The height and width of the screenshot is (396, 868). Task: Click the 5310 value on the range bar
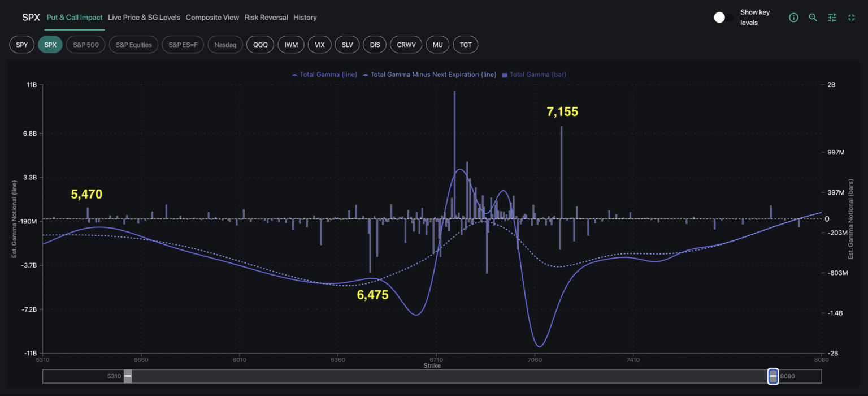coord(115,376)
